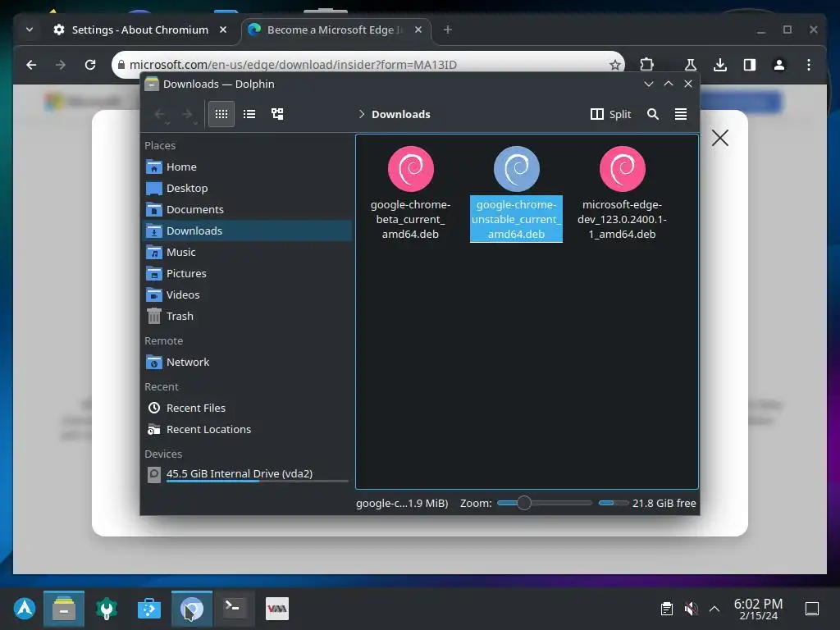This screenshot has height=630, width=840.
Task: Open a new browser tab
Action: [448, 30]
